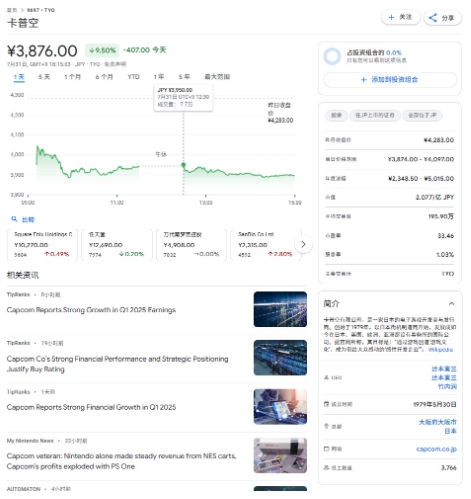471x499 pixels.
Task: Click the P/E ratio value 33.46
Action: [x=446, y=236]
